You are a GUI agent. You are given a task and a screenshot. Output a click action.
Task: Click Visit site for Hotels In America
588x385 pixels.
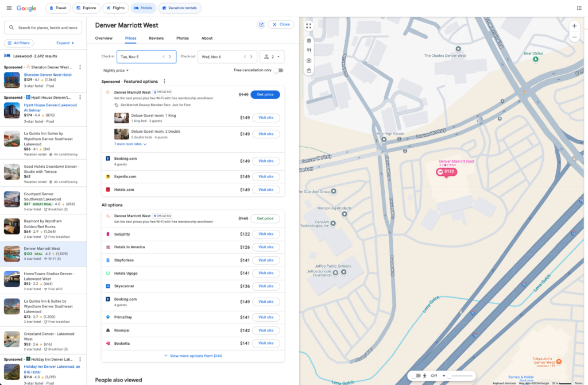coord(266,247)
